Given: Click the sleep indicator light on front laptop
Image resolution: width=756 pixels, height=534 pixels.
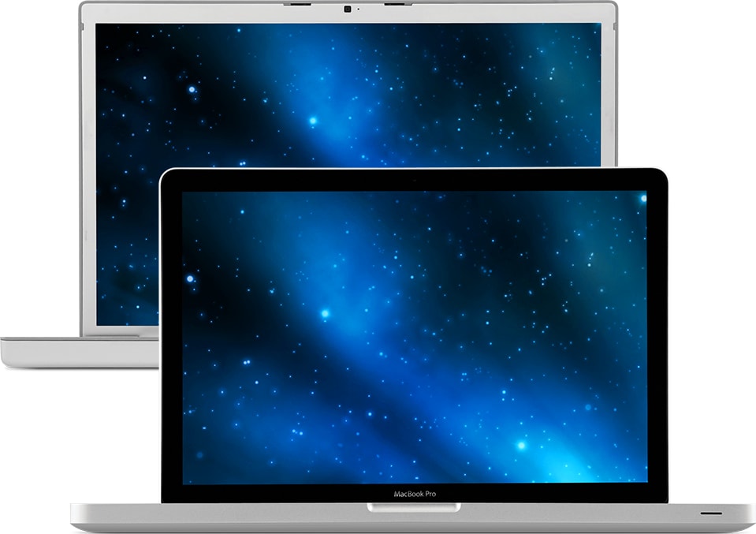Looking at the screenshot, I should coord(711,513).
